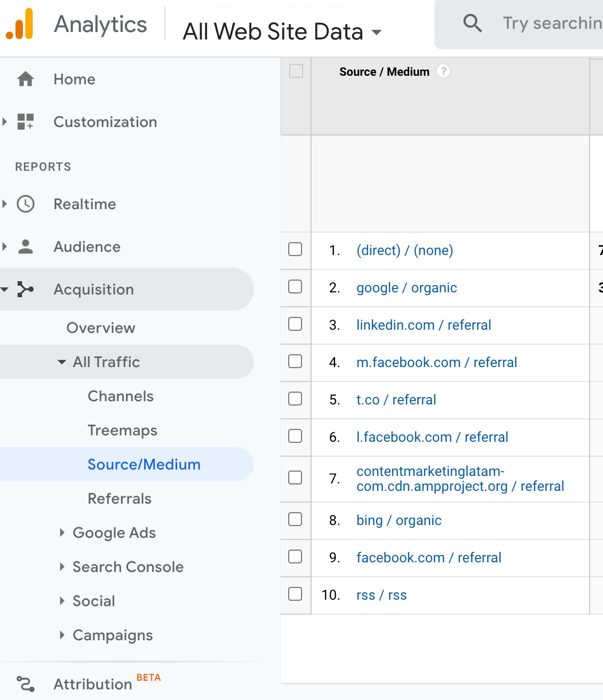
Task: Click the Google Analytics logo
Action: point(20,23)
